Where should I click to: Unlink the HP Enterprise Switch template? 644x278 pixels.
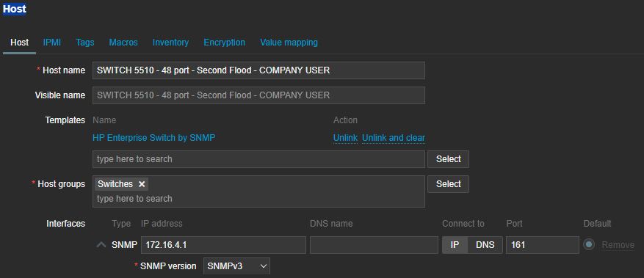pos(345,138)
